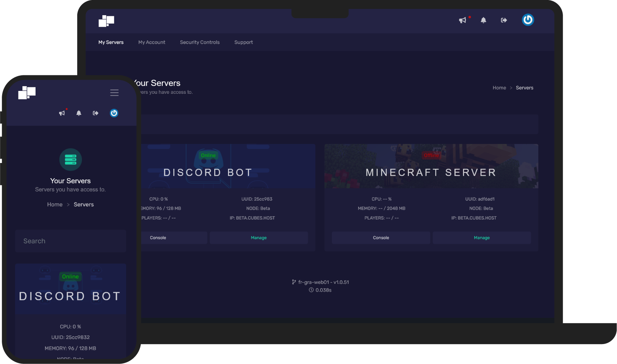Click the Online badge on laptop Discord card
Viewport: 617px width, 364px height.
tap(208, 155)
